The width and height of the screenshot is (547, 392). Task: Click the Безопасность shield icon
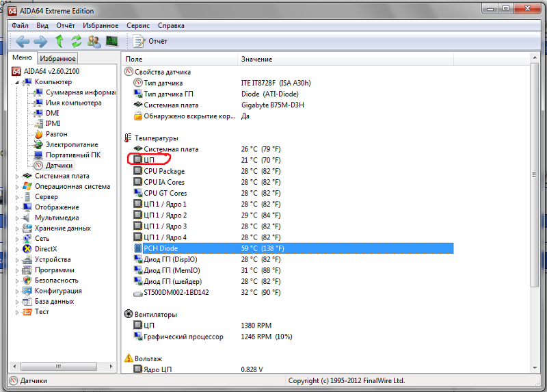pos(27,280)
